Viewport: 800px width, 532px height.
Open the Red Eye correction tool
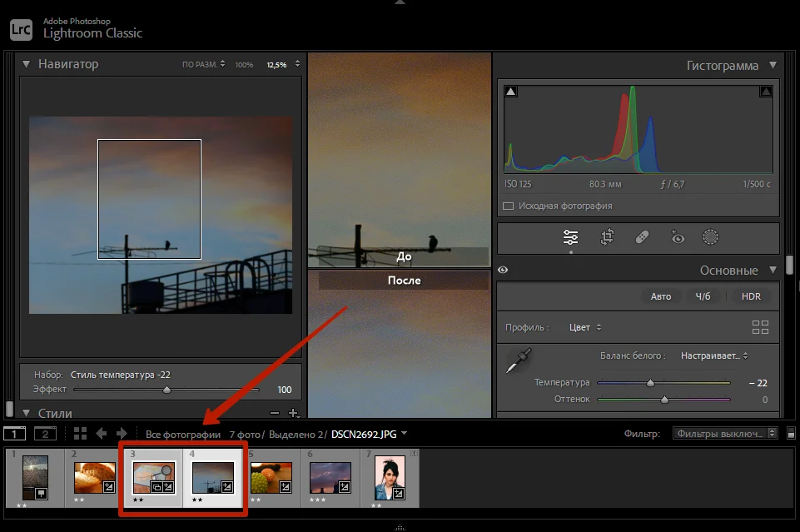(x=678, y=238)
